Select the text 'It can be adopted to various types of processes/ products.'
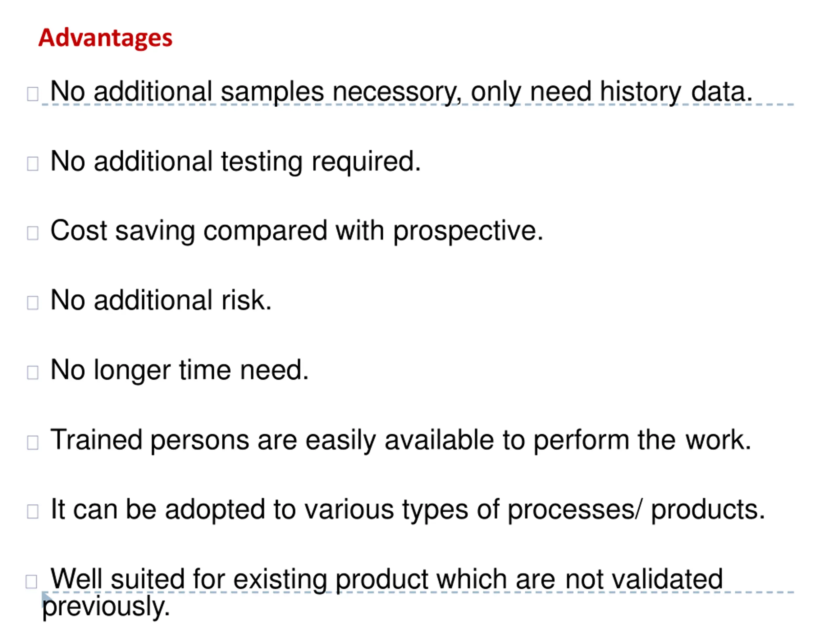Image resolution: width=840 pixels, height=630 pixels. coord(408,510)
